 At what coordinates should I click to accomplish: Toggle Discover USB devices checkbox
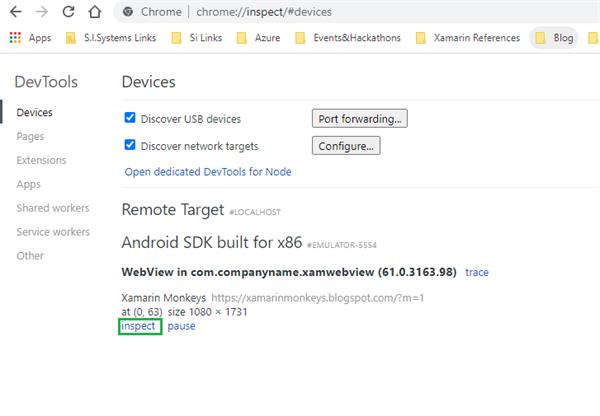(130, 118)
